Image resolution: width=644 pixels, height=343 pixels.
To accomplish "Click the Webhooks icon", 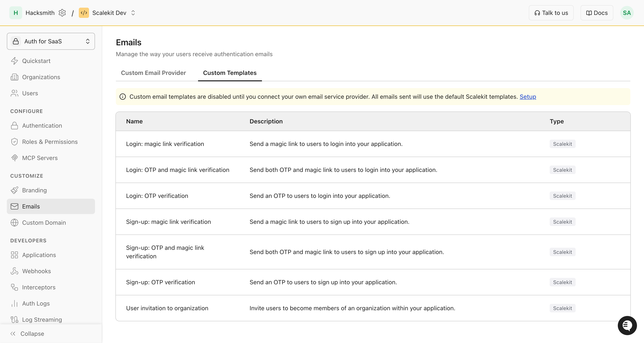I will coord(14,271).
